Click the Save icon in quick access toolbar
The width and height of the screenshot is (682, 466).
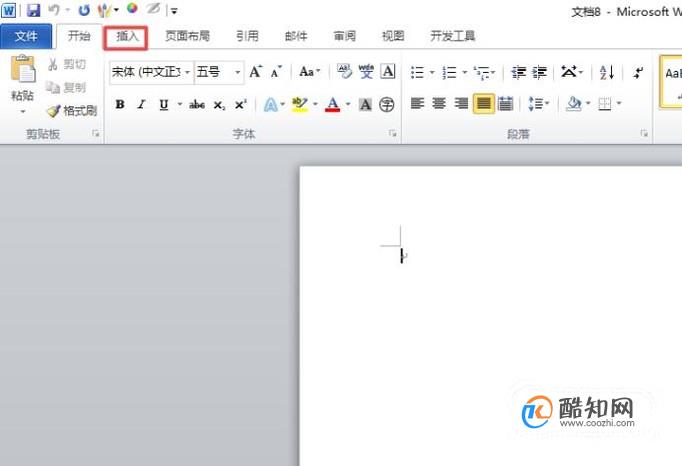click(x=33, y=10)
